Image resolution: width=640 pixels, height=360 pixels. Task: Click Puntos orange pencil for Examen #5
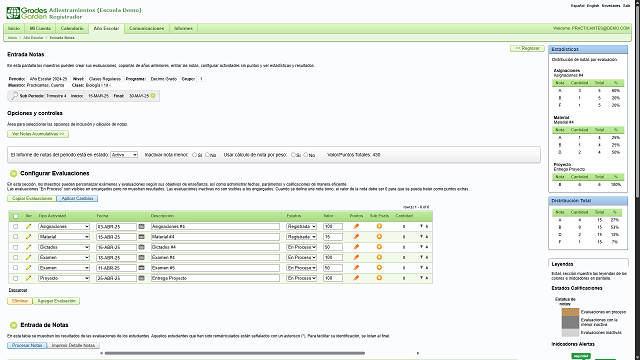click(356, 268)
